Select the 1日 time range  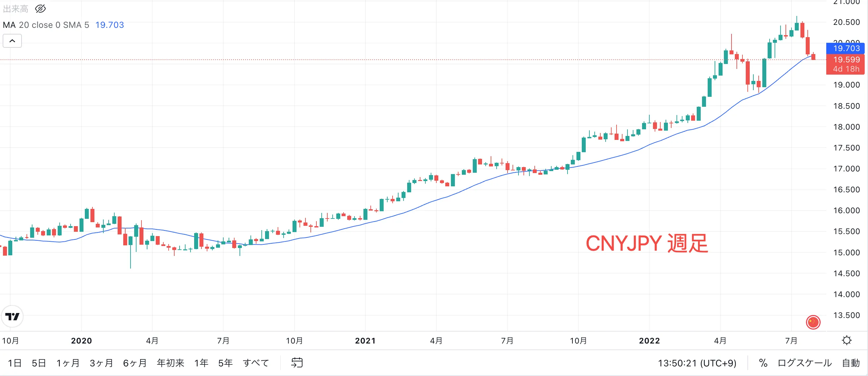(x=15, y=363)
